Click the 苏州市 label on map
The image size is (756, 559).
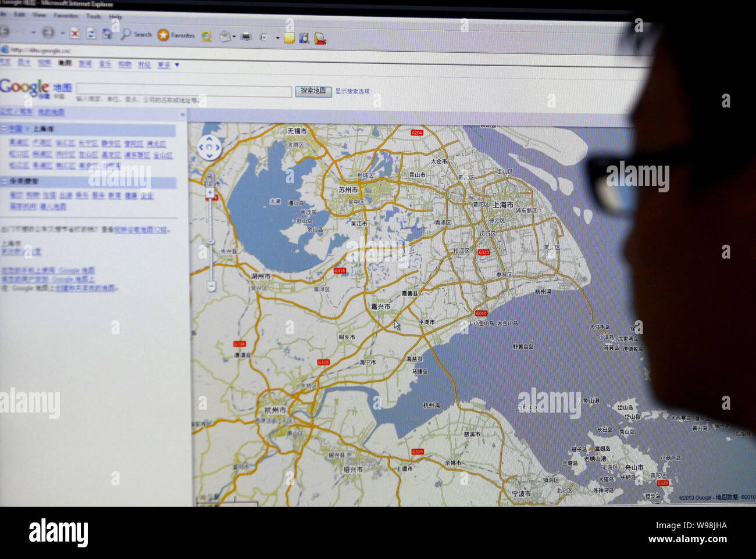[348, 189]
